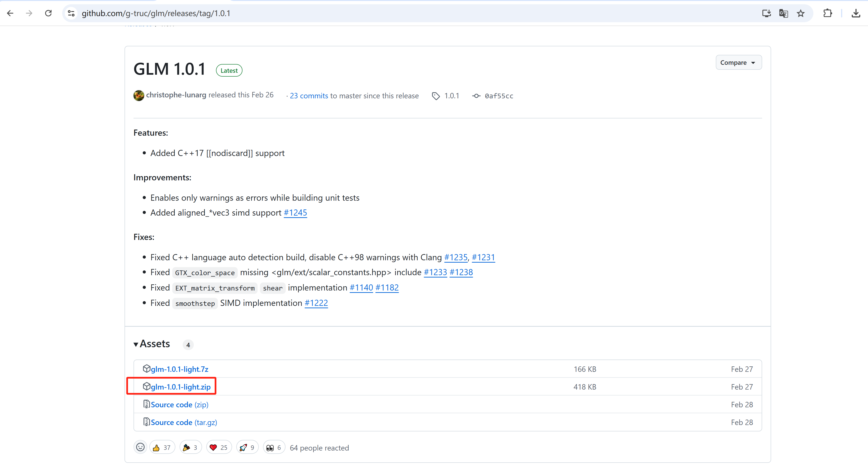Bookmark this page with star icon

(801, 13)
